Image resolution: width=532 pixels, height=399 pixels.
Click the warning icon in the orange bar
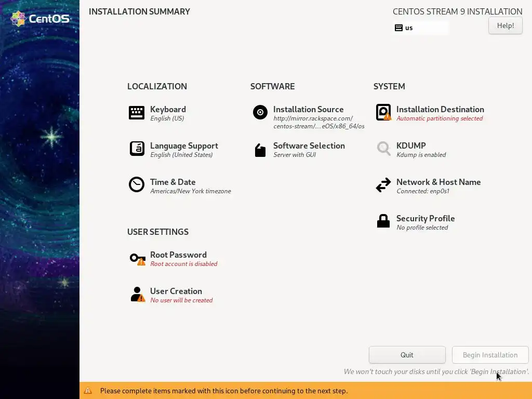pyautogui.click(x=88, y=391)
